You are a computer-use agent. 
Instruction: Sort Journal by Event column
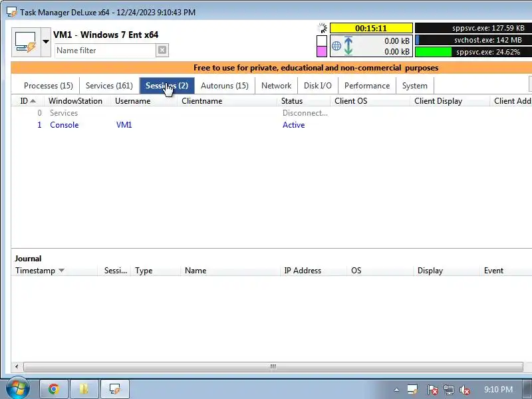[x=506, y=271]
